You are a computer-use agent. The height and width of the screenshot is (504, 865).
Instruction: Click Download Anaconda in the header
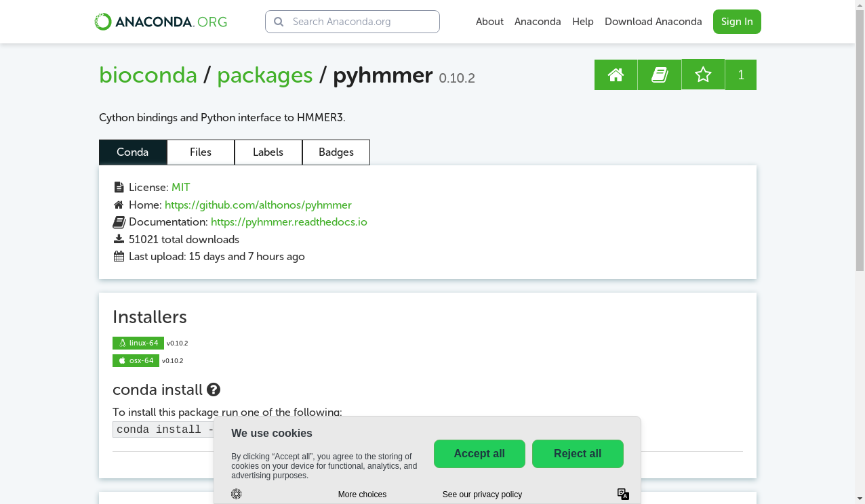click(x=653, y=22)
